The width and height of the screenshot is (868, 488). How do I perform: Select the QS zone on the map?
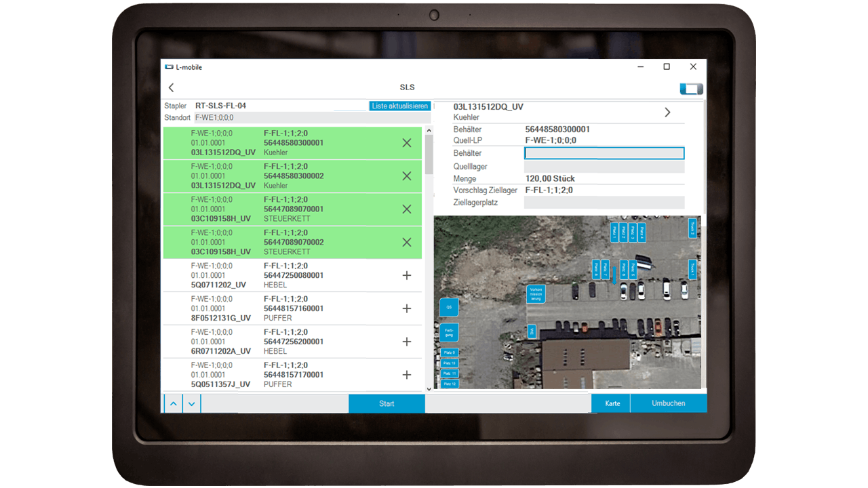coord(449,307)
